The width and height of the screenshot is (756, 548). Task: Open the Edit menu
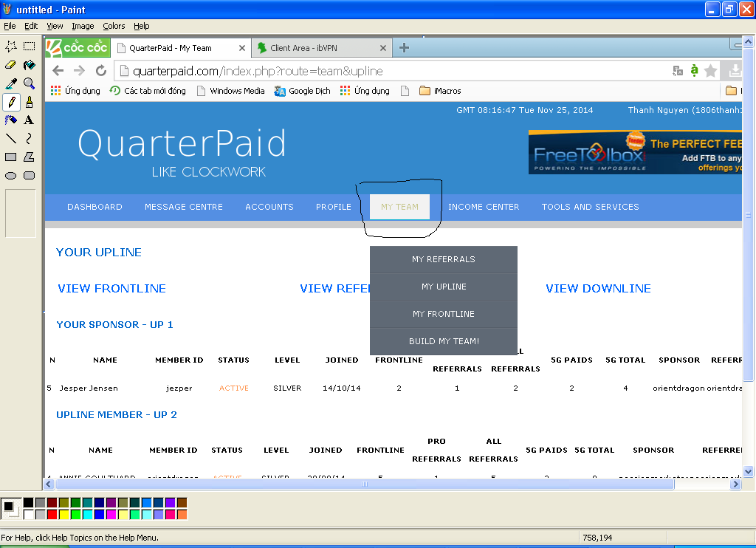coord(31,26)
